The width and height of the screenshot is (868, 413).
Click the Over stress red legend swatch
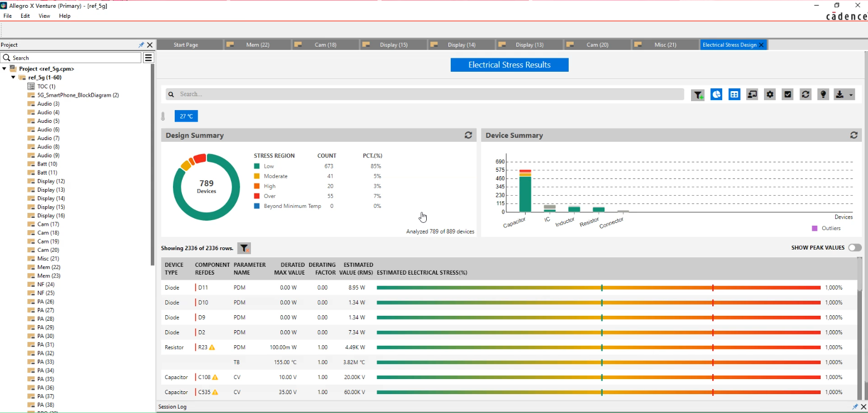coord(257,196)
